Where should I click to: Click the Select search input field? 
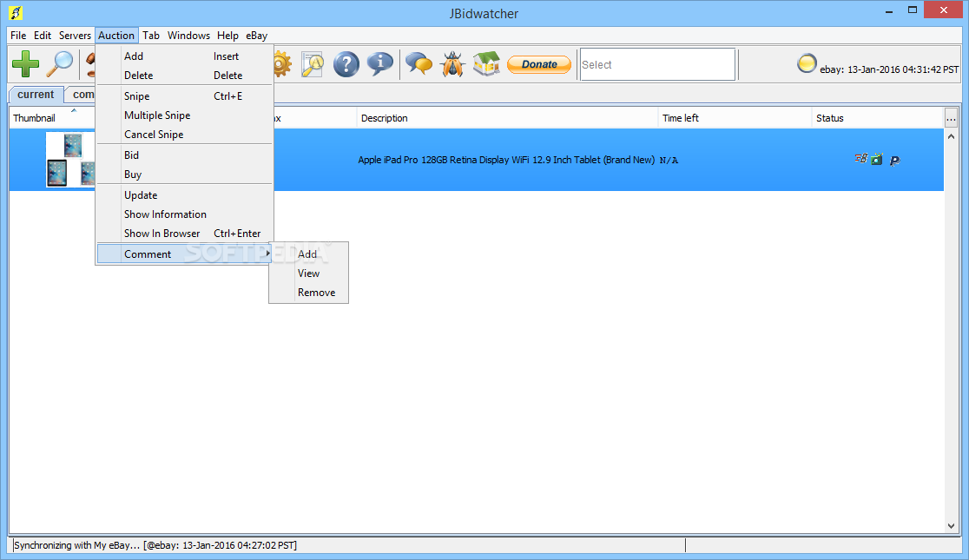pos(657,64)
